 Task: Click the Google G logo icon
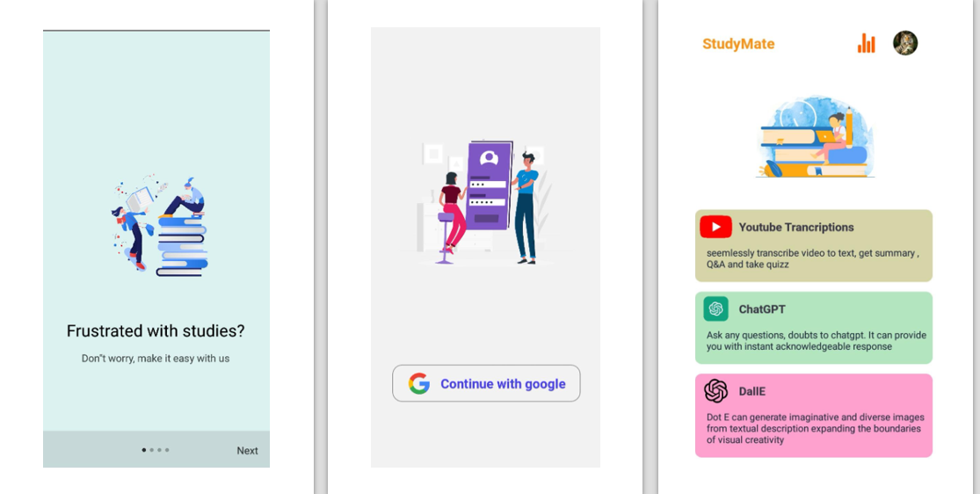click(x=419, y=383)
